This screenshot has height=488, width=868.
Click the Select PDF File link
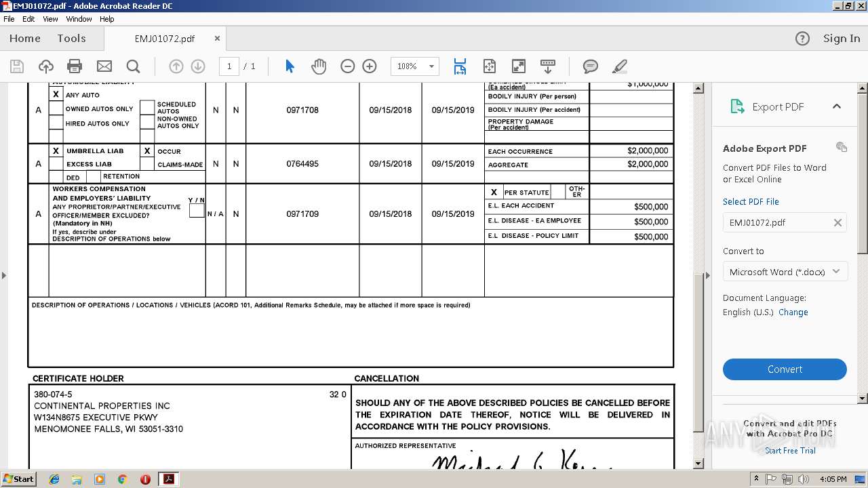(751, 201)
